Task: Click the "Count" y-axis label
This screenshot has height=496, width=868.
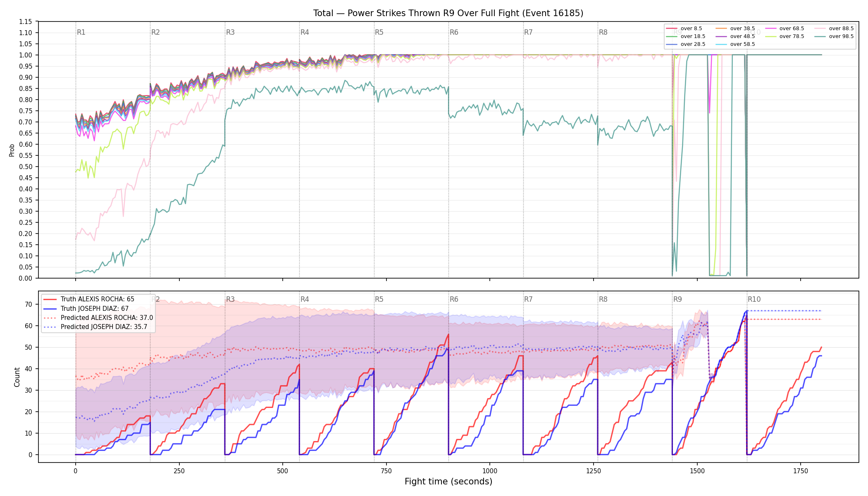Action: point(17,377)
